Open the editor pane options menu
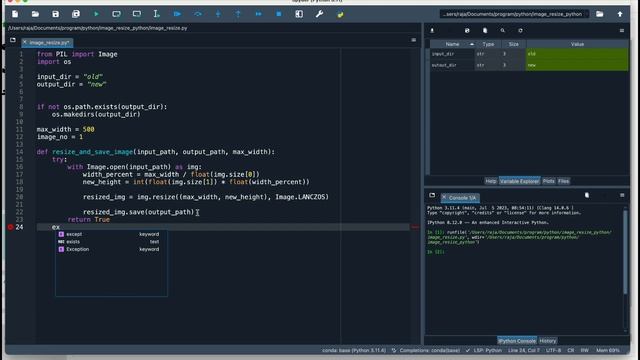Image resolution: width=640 pixels, height=360 pixels. (x=413, y=40)
